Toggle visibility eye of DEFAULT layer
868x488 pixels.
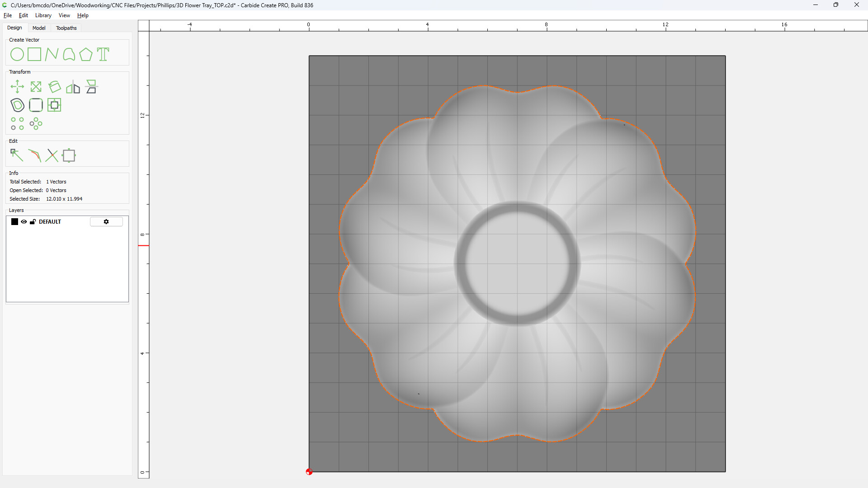24,222
